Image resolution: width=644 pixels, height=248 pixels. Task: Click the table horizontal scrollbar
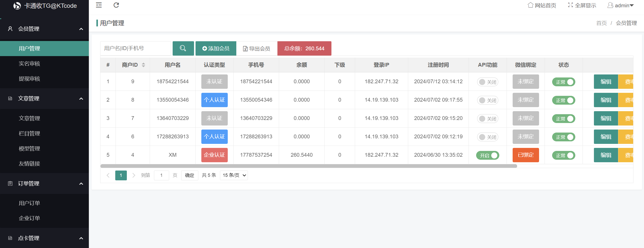coord(309,166)
